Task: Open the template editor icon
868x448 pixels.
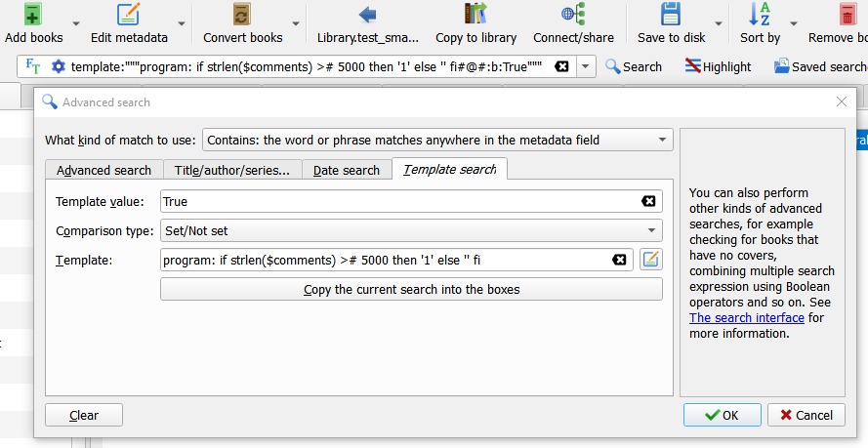Action: coord(651,260)
